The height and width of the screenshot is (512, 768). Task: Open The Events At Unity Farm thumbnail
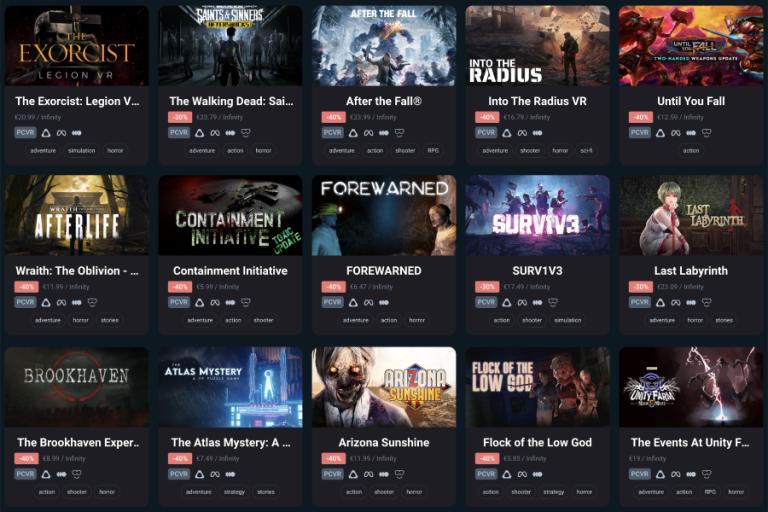click(x=691, y=387)
